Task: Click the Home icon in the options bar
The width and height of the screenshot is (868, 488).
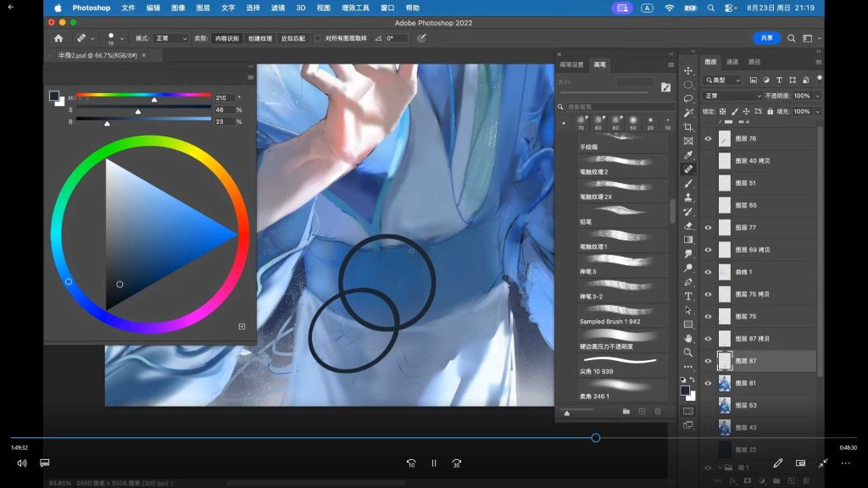Action: (x=58, y=38)
